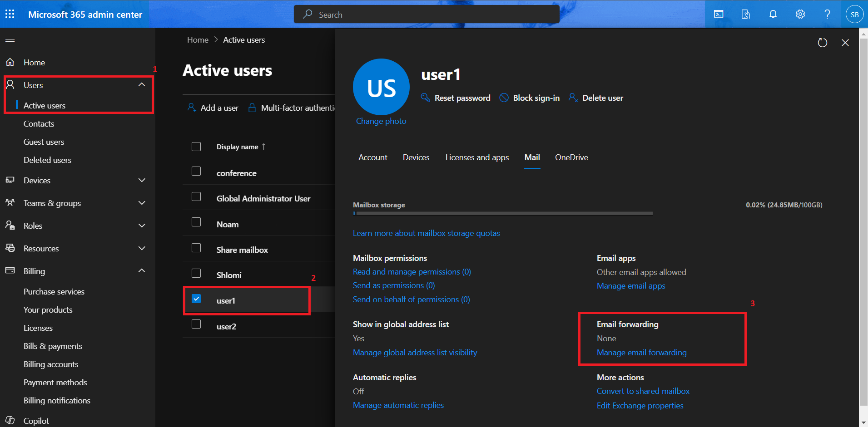Check the Share mailbox checkbox
This screenshot has width=868, height=427.
pos(196,248)
